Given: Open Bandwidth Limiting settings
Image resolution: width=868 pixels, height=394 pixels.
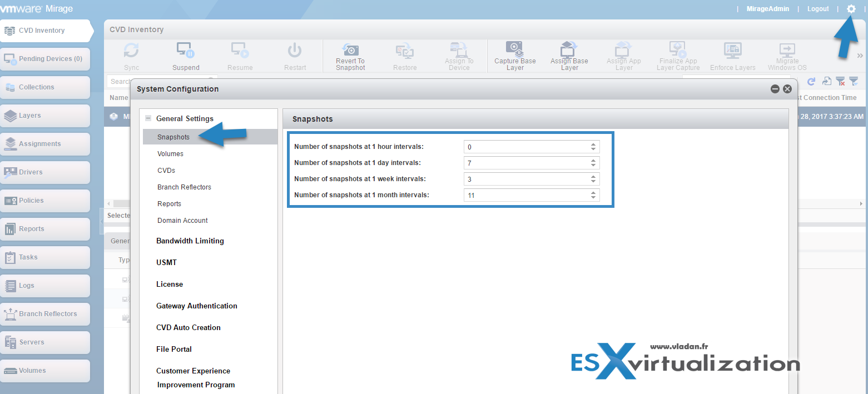Looking at the screenshot, I should [190, 241].
